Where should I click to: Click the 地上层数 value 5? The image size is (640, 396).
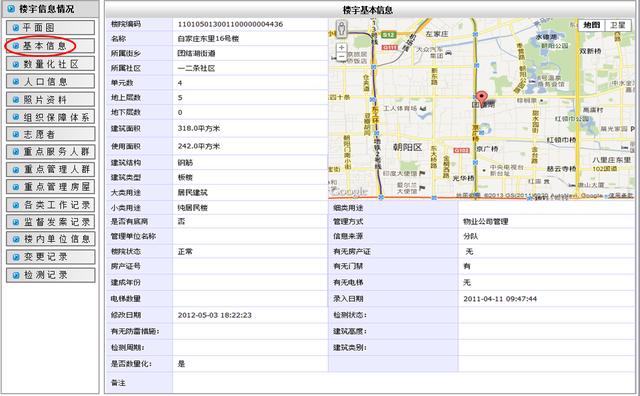[x=180, y=98]
